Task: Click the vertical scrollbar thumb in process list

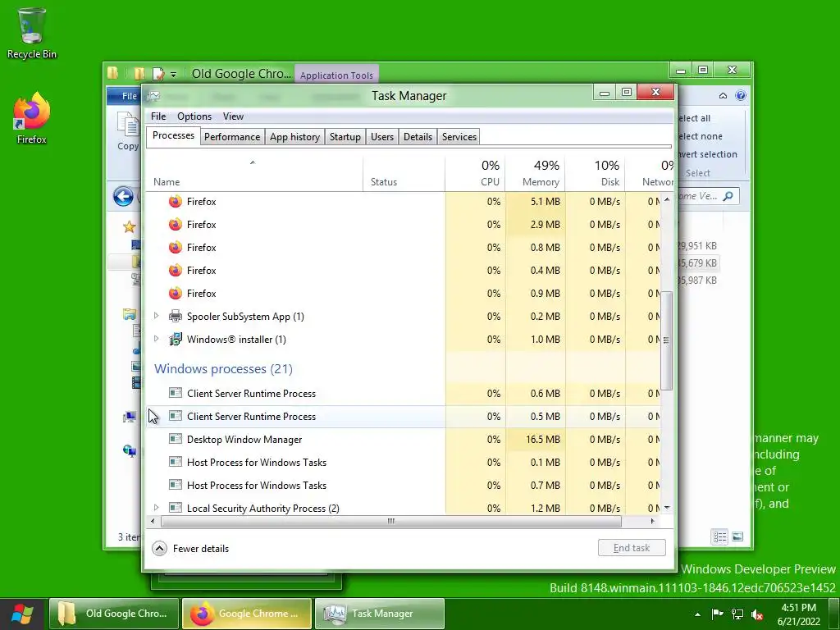Action: click(666, 340)
